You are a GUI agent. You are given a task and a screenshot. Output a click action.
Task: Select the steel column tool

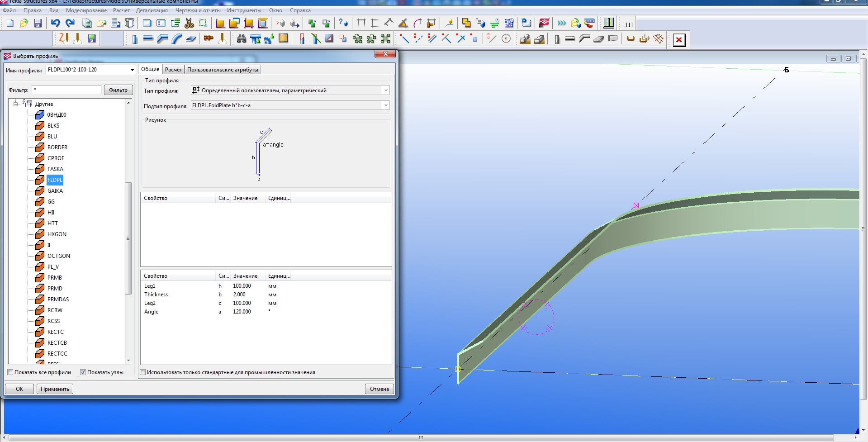coord(134,39)
